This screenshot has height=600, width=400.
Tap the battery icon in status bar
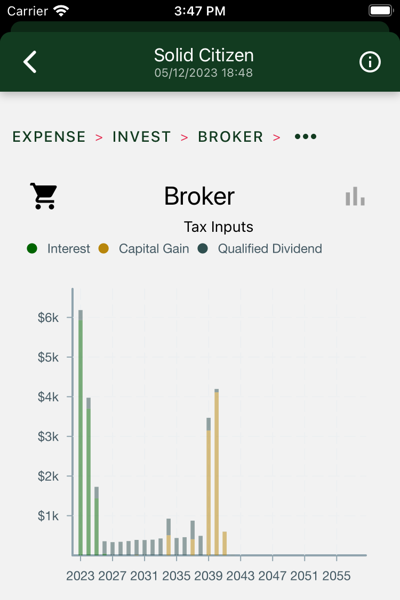tap(380, 10)
